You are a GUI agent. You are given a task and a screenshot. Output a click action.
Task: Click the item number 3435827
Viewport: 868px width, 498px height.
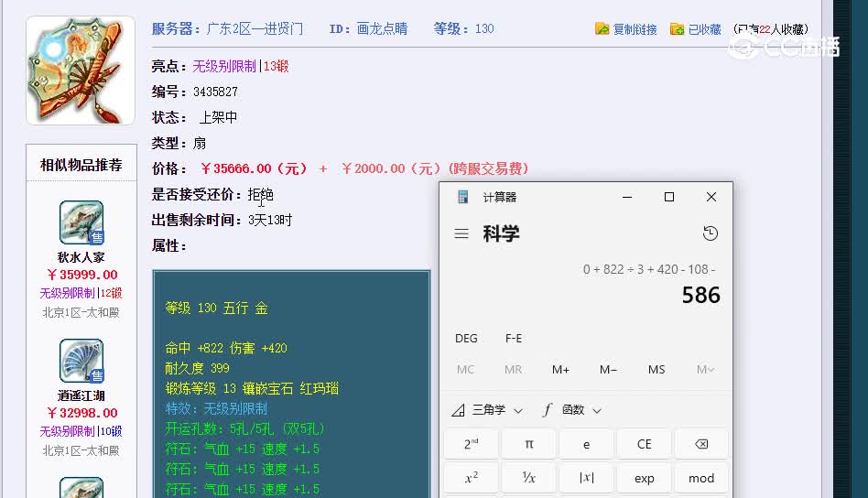coord(216,92)
